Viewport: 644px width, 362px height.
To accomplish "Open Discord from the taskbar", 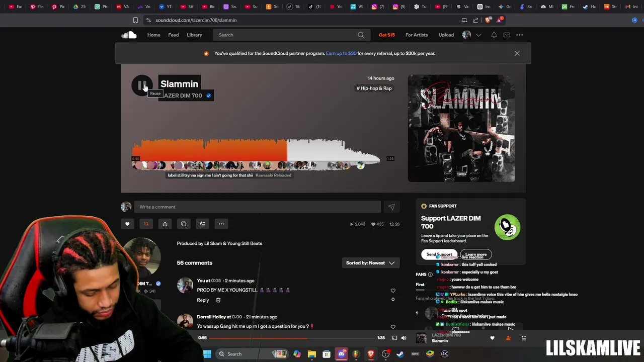I will (342, 354).
